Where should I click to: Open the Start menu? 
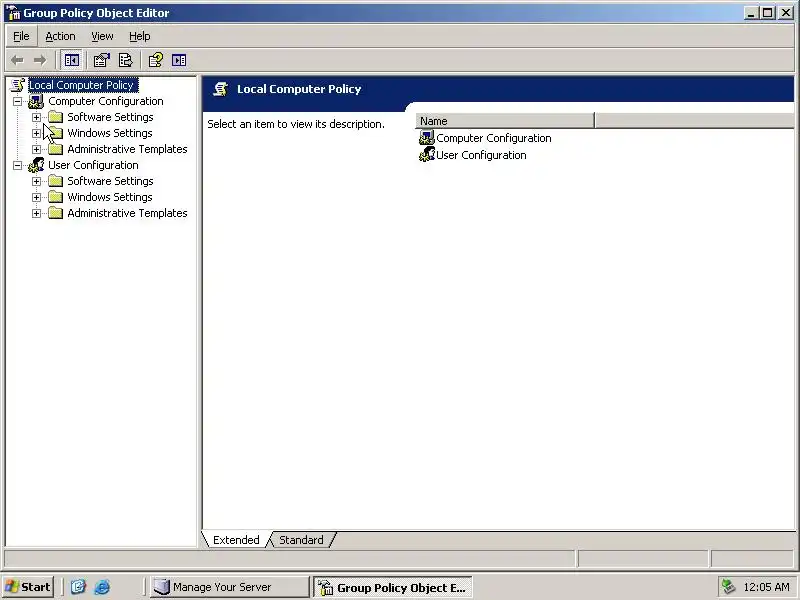pos(28,587)
